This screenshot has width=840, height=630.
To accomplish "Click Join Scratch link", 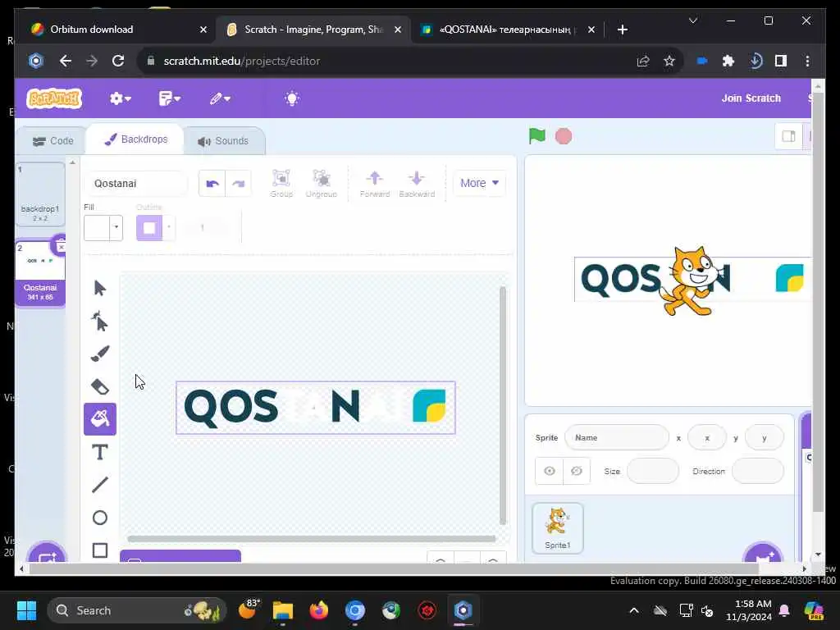I will [751, 98].
